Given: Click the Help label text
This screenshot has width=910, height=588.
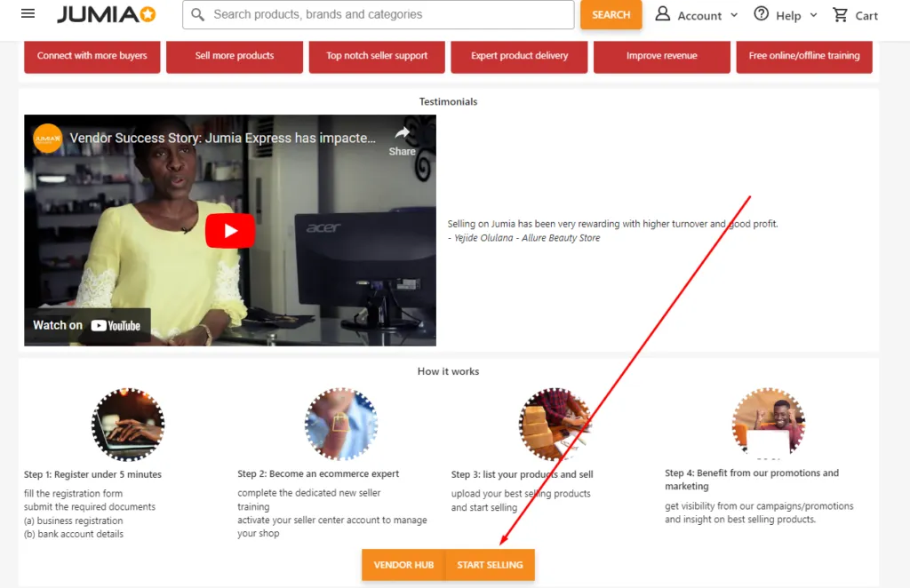Looking at the screenshot, I should (788, 16).
